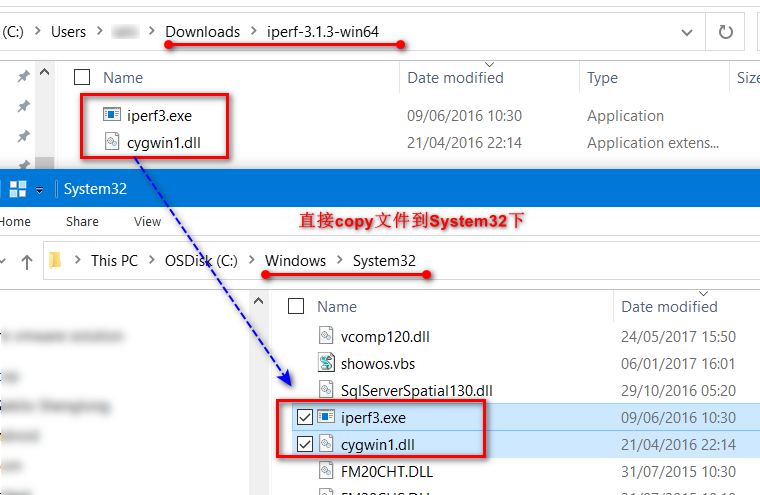This screenshot has width=760, height=495.
Task: Click the cygwin1.dll file icon in Downloads
Action: 112,142
